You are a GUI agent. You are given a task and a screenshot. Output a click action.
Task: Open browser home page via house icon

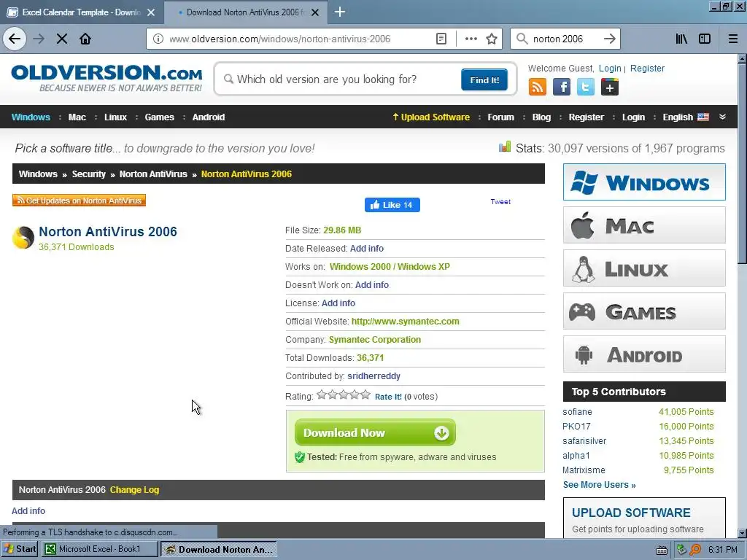tap(85, 39)
